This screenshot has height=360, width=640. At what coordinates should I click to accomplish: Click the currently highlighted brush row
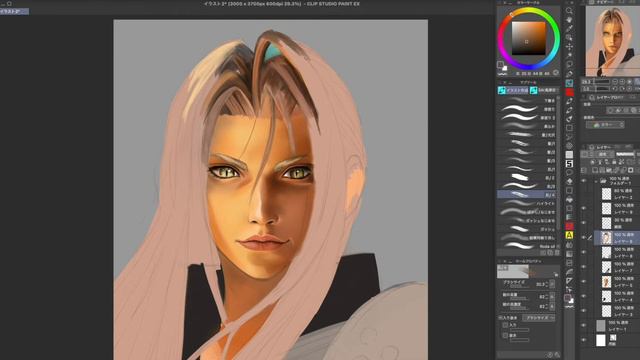pos(527,195)
